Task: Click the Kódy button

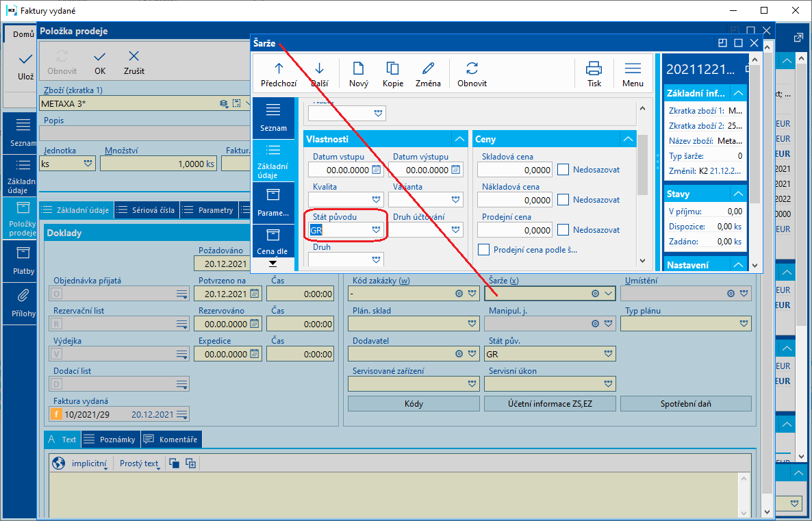Action: 414,403
